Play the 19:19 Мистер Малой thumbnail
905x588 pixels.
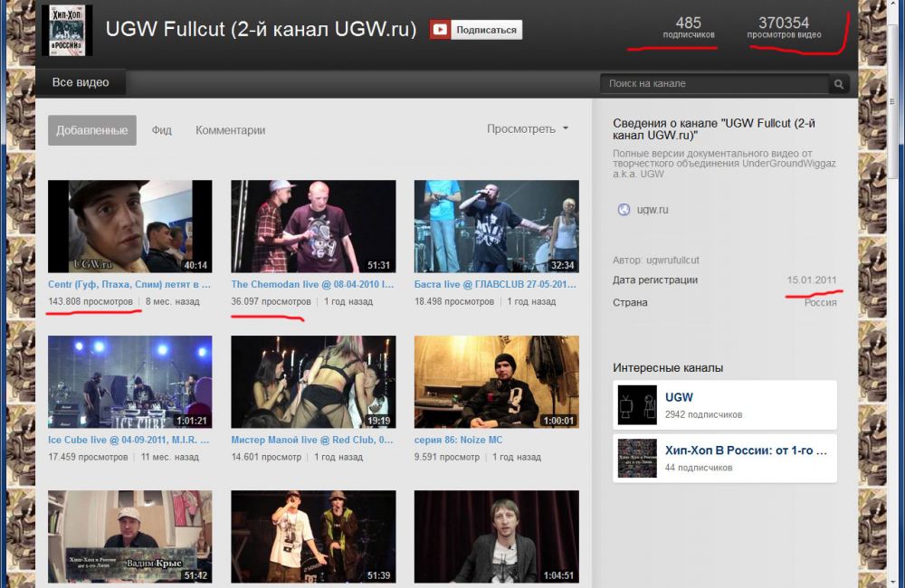point(313,382)
